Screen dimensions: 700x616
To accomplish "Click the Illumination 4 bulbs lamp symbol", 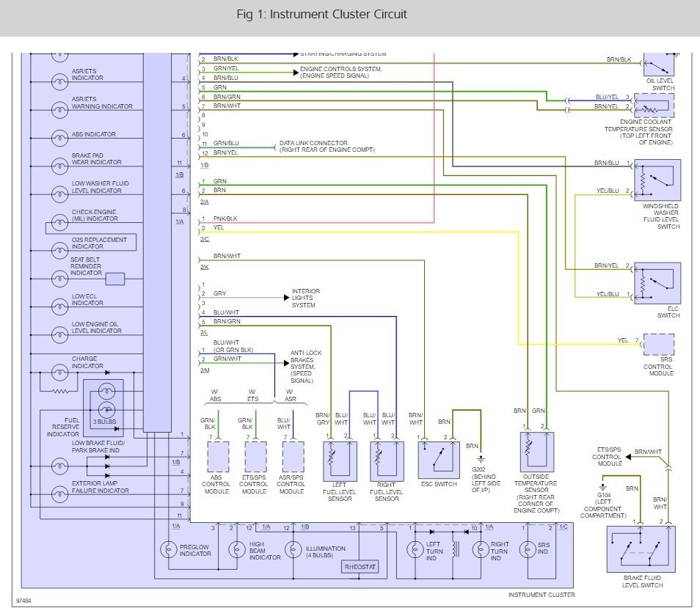I will click(x=294, y=549).
